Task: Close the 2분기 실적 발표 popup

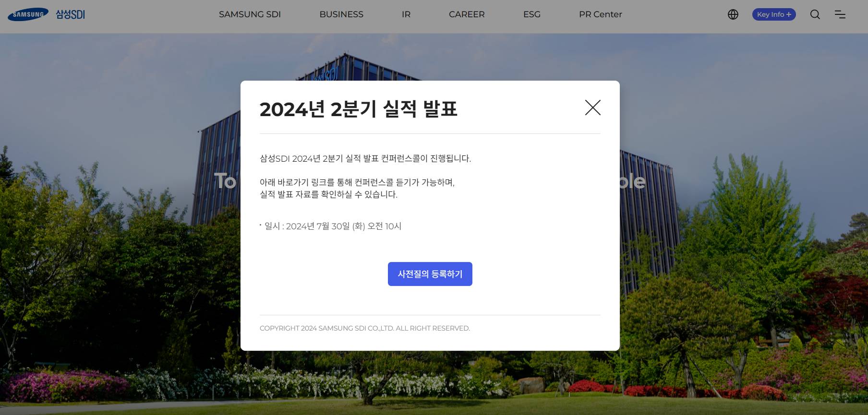Action: [x=593, y=107]
